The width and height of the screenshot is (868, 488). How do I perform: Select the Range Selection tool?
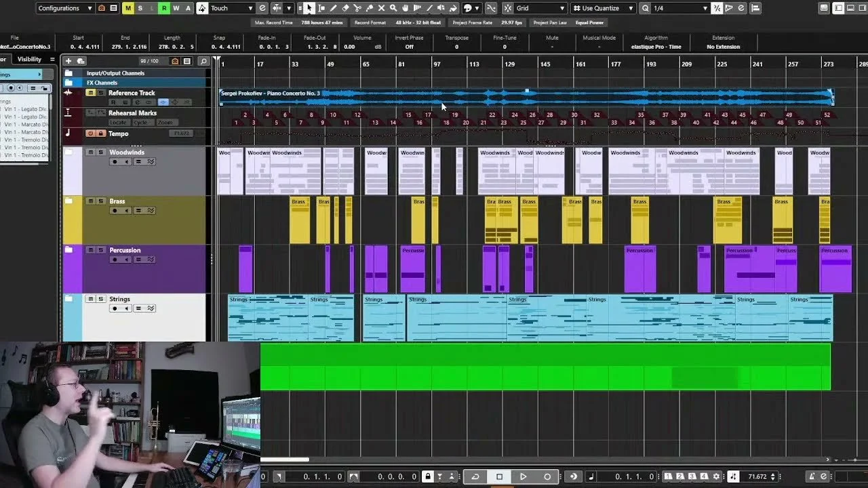321,7
